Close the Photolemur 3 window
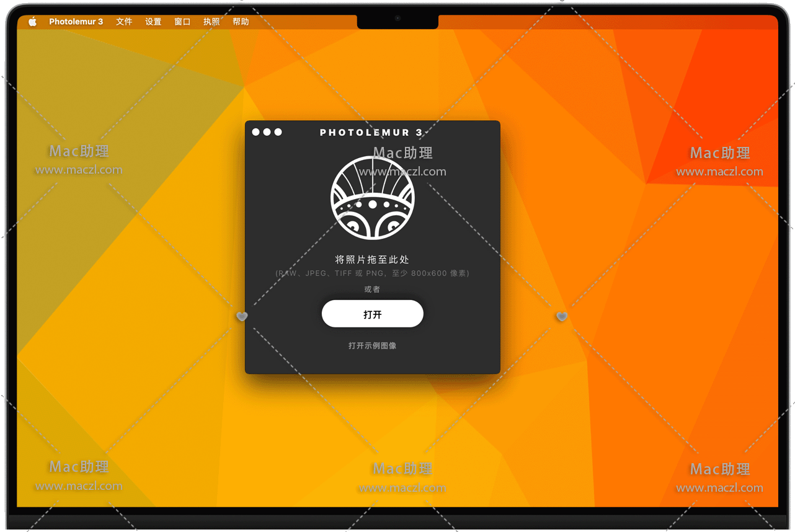This screenshot has height=532, width=795. pyautogui.click(x=256, y=132)
